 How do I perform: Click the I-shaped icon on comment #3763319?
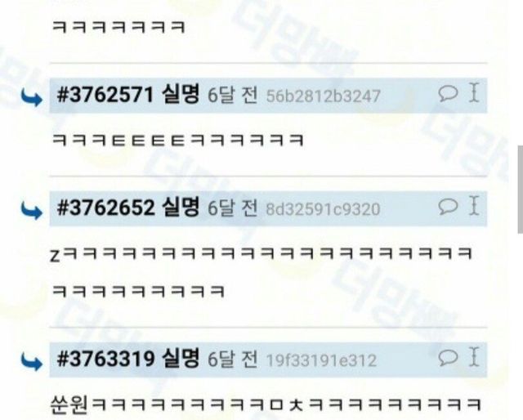pos(474,356)
